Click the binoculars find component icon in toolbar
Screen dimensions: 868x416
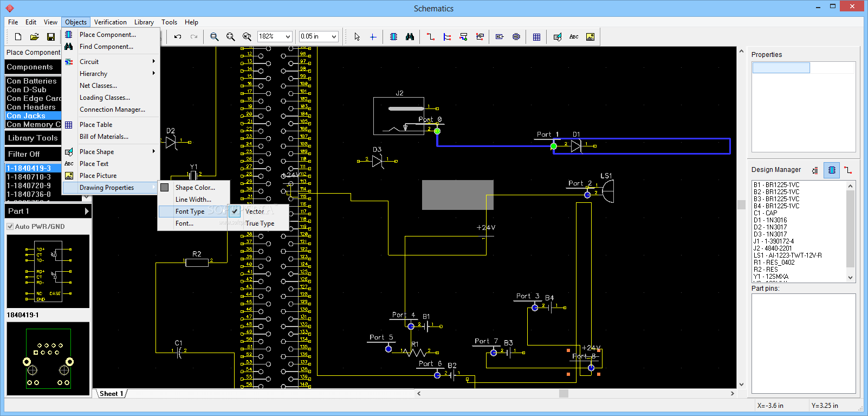pyautogui.click(x=410, y=37)
